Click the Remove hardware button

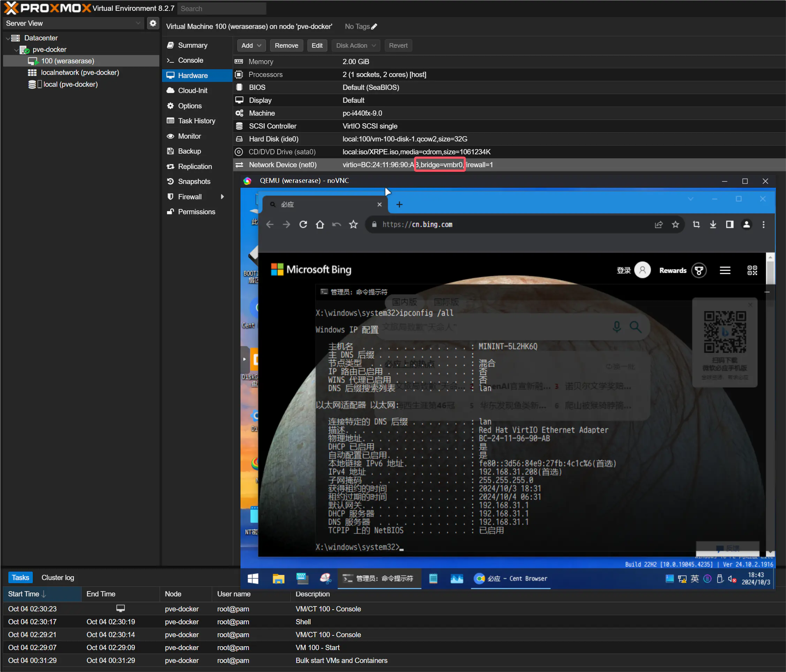coord(286,46)
